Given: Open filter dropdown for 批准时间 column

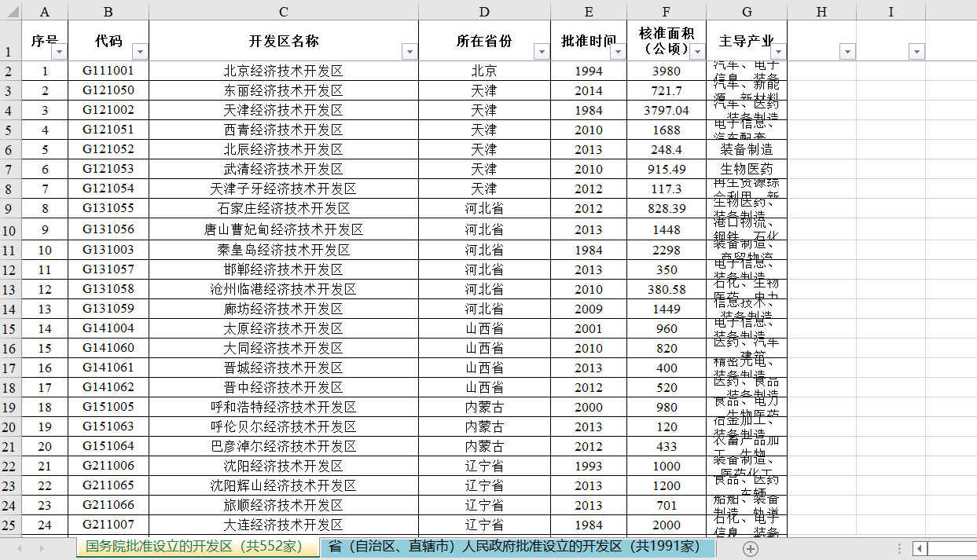Looking at the screenshot, I should click(619, 51).
